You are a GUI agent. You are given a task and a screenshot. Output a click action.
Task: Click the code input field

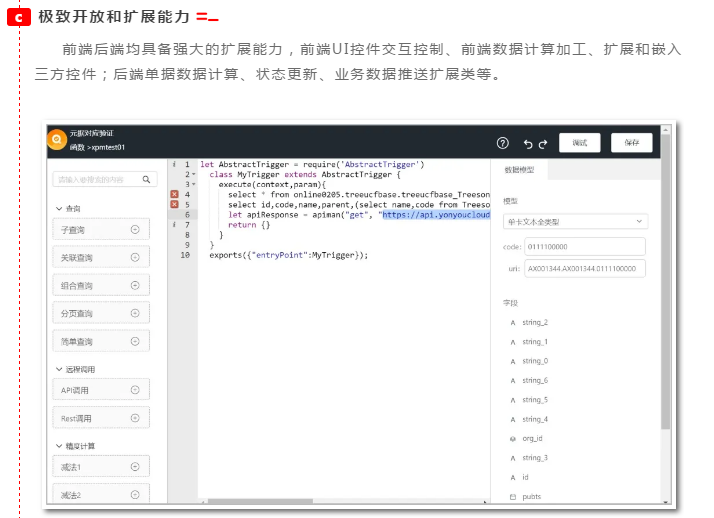[x=585, y=246]
